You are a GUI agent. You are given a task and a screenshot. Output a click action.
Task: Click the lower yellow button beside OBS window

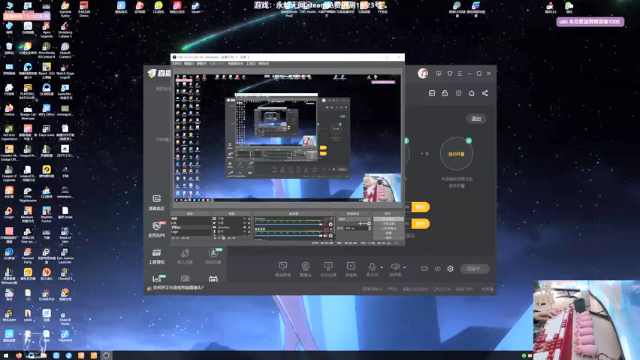[420, 223]
